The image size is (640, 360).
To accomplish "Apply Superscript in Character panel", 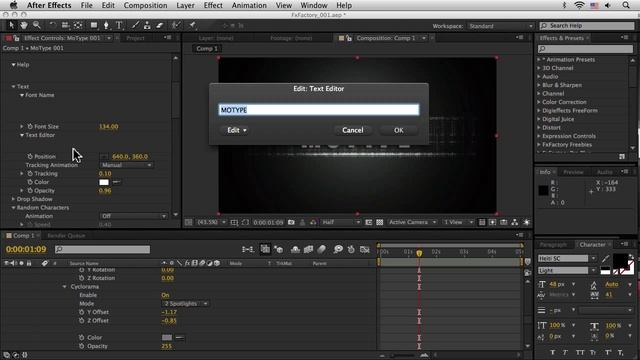I will [608, 352].
